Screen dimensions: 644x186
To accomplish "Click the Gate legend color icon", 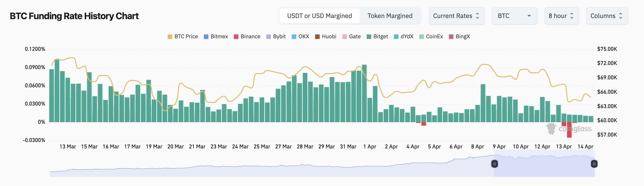I will tap(344, 37).
